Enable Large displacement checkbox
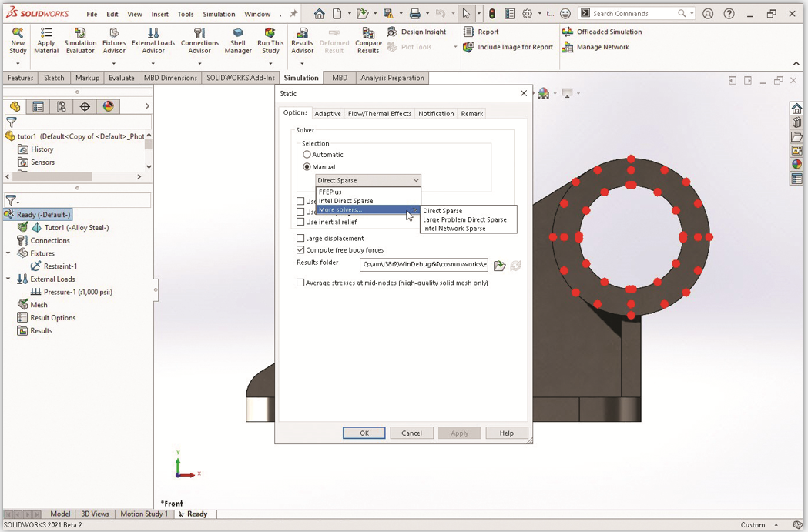 (x=300, y=239)
